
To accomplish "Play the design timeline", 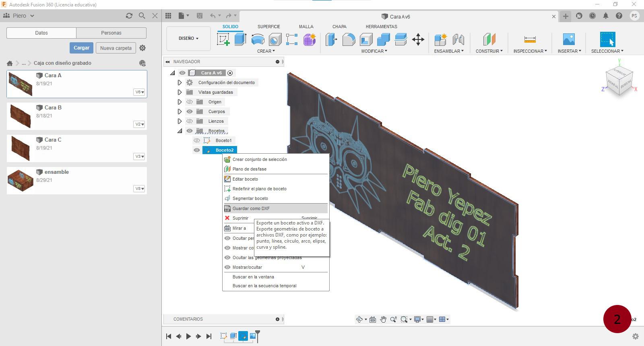I will (188, 336).
